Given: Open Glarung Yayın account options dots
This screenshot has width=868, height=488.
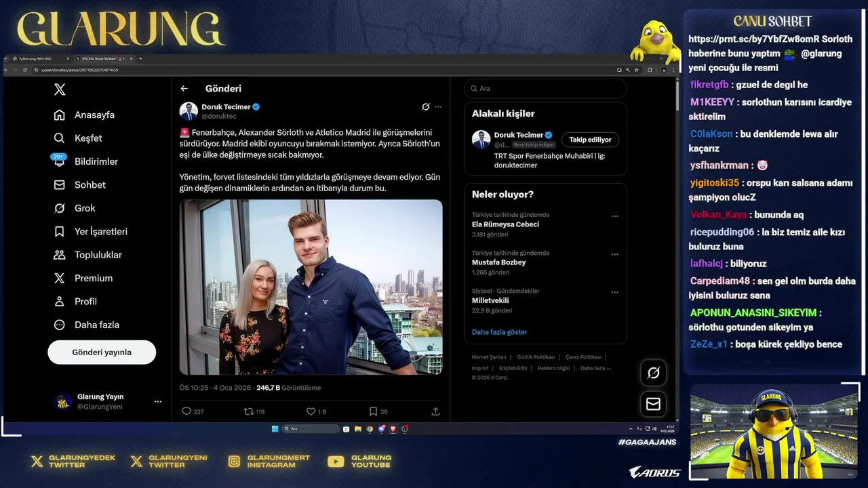Looking at the screenshot, I should tap(158, 402).
